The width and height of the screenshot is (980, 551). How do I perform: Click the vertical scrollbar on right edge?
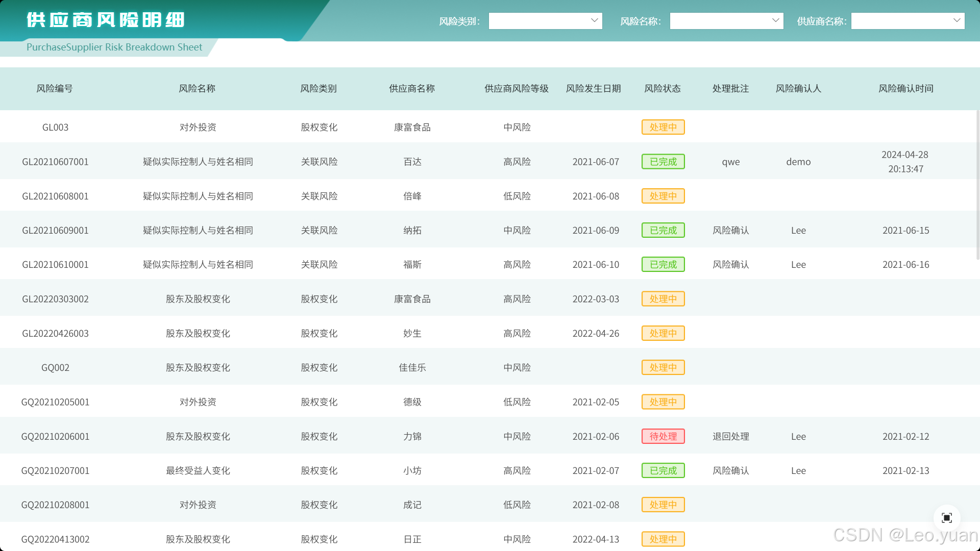click(977, 184)
